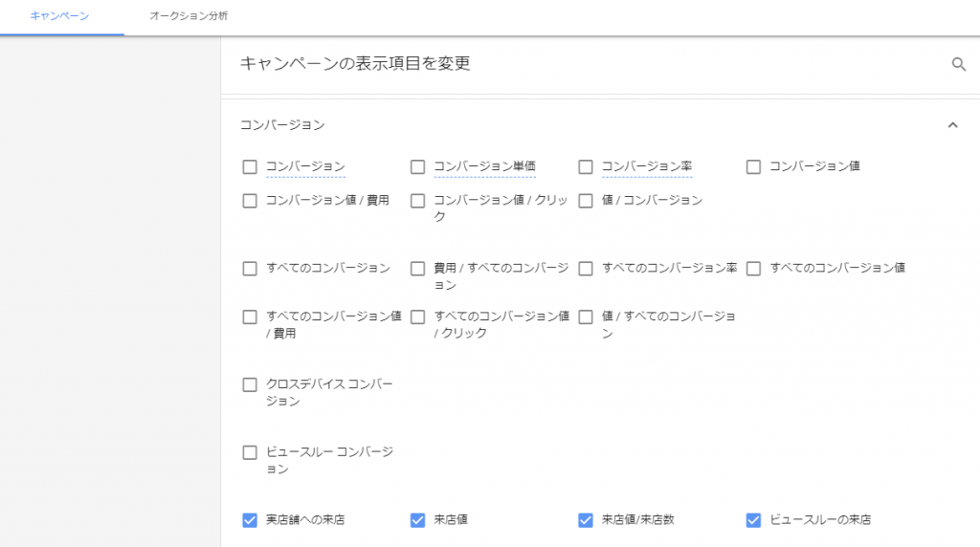980x547 pixels.
Task: Enable コンバージョン値 / 費用 checkbox
Action: click(250, 201)
